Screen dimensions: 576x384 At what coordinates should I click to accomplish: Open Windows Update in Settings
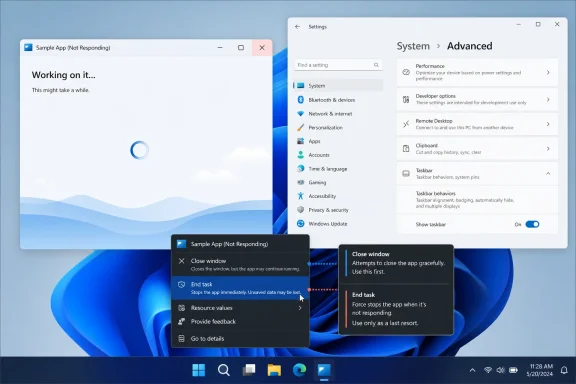[x=338, y=224]
